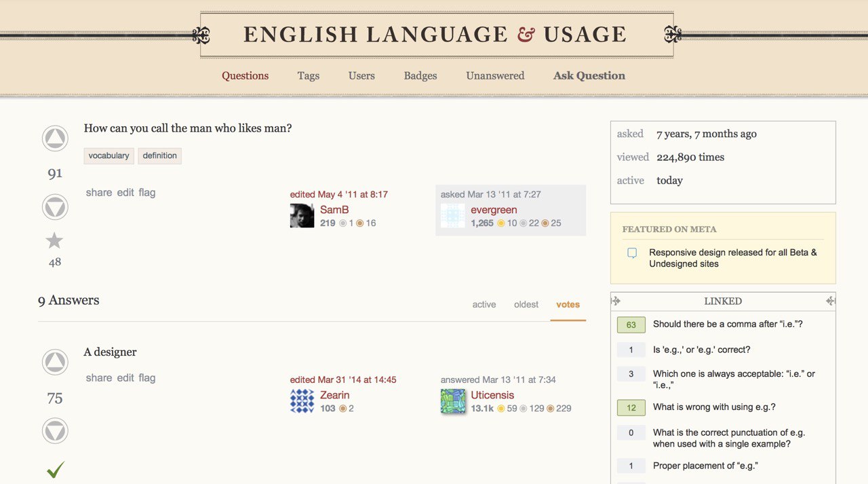This screenshot has width=868, height=484.
Task: Click evergreen's reputation score 1,265
Action: [482, 223]
